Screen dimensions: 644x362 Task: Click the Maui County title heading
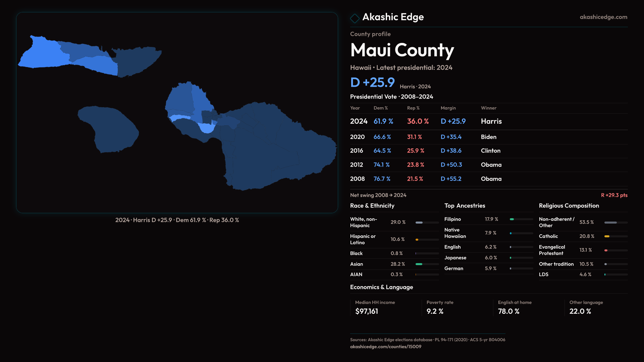click(x=402, y=50)
